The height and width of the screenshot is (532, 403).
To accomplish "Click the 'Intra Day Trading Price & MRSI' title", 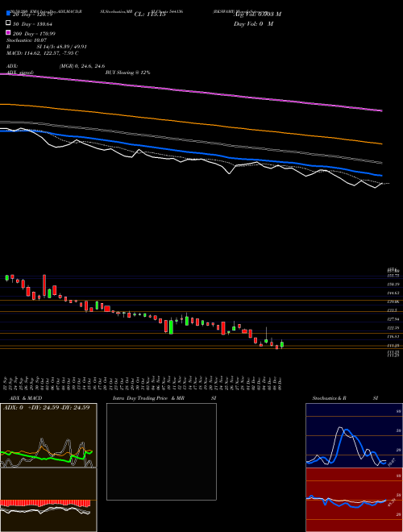I will pos(164,398).
